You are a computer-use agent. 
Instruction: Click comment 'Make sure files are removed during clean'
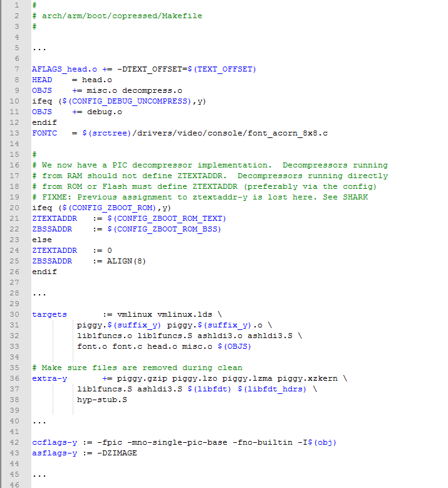coord(142,368)
